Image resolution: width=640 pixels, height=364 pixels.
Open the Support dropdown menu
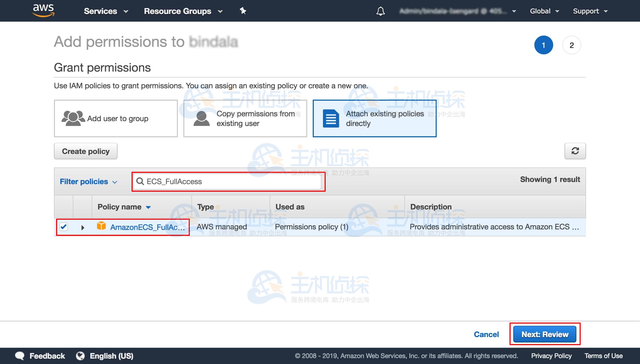pyautogui.click(x=590, y=11)
